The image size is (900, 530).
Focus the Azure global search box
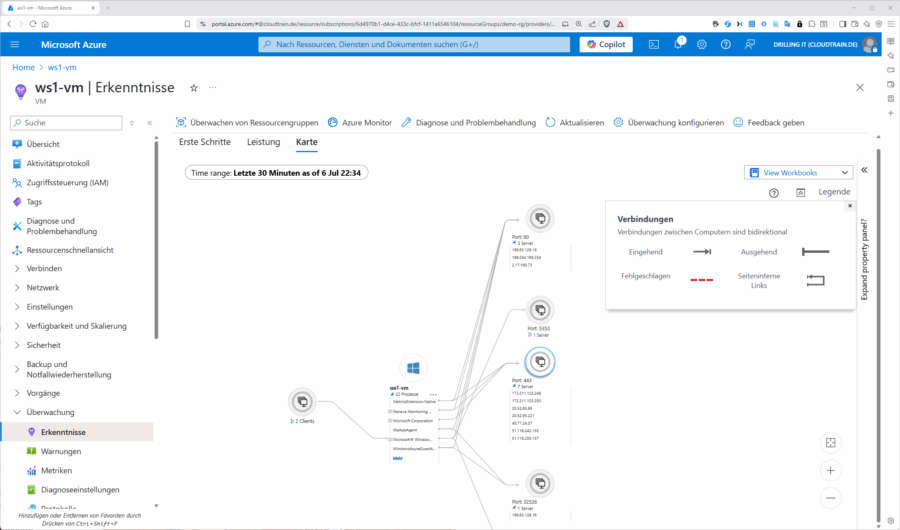coord(414,44)
